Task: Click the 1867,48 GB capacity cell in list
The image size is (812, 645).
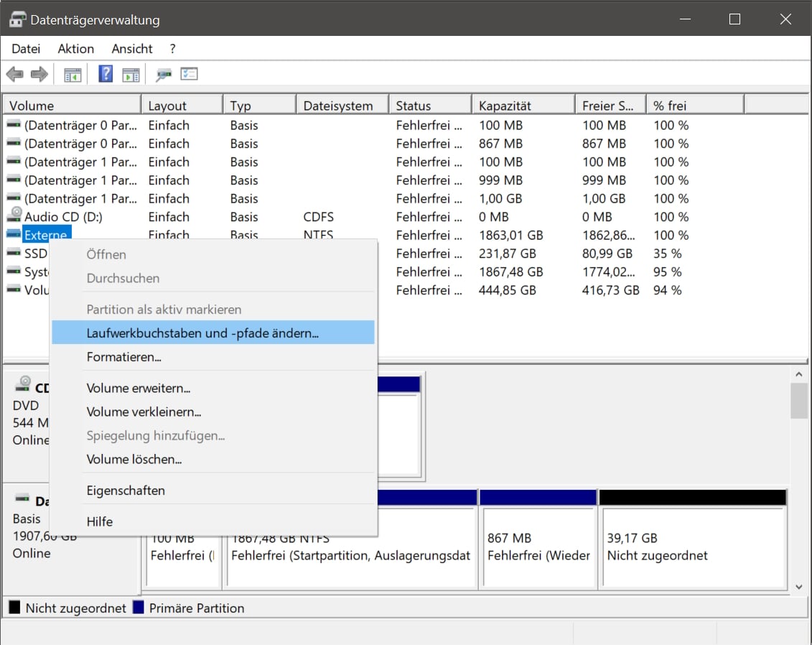Action: coord(511,272)
